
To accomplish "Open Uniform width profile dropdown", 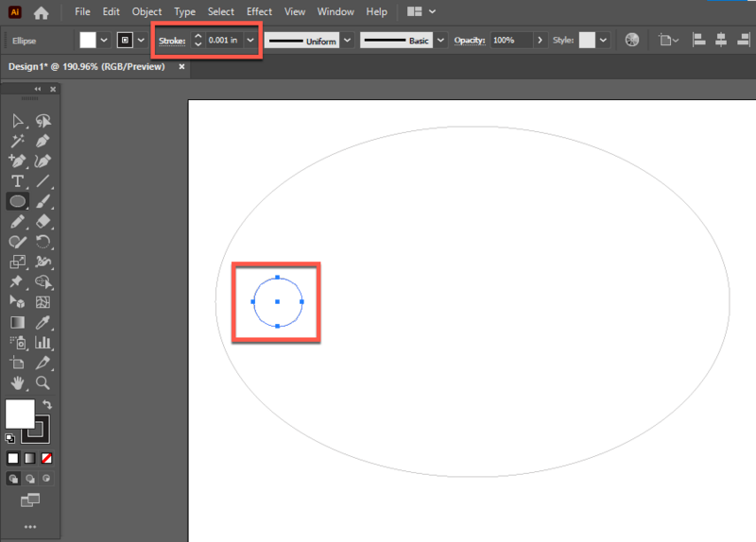I will [347, 41].
